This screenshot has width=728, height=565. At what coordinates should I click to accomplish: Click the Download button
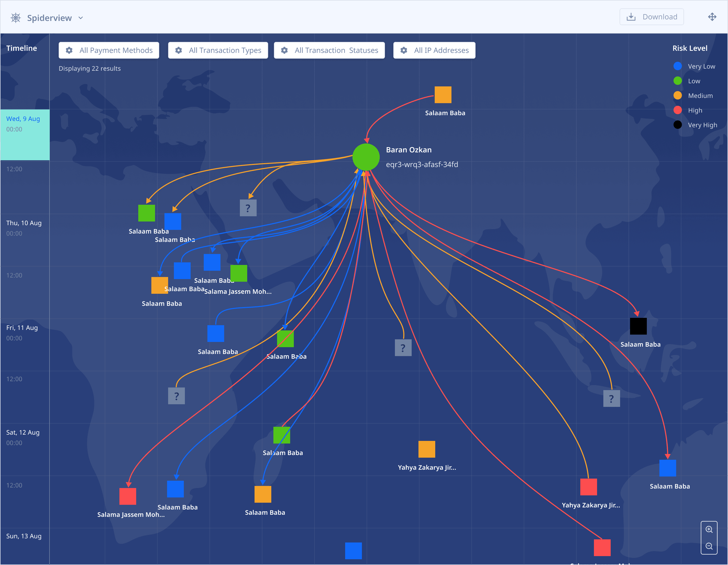coord(651,17)
